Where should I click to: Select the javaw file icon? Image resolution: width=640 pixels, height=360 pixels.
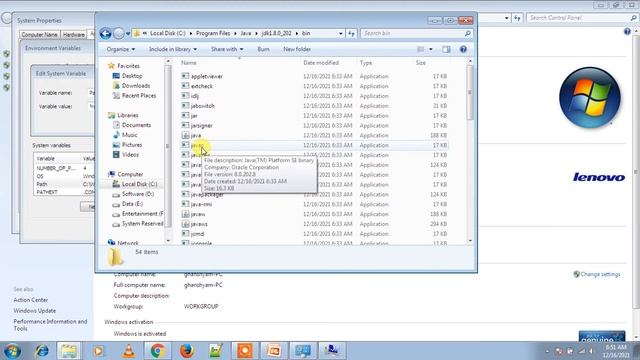185,214
